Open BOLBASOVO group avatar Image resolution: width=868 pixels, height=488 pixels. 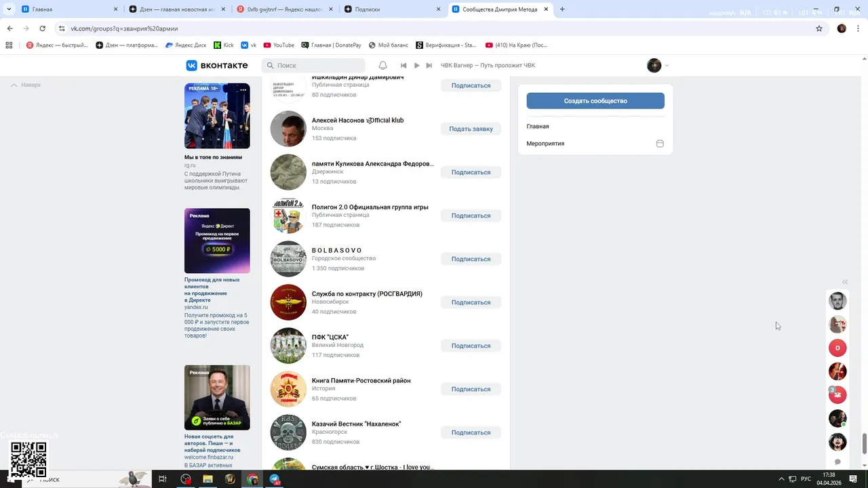point(288,259)
